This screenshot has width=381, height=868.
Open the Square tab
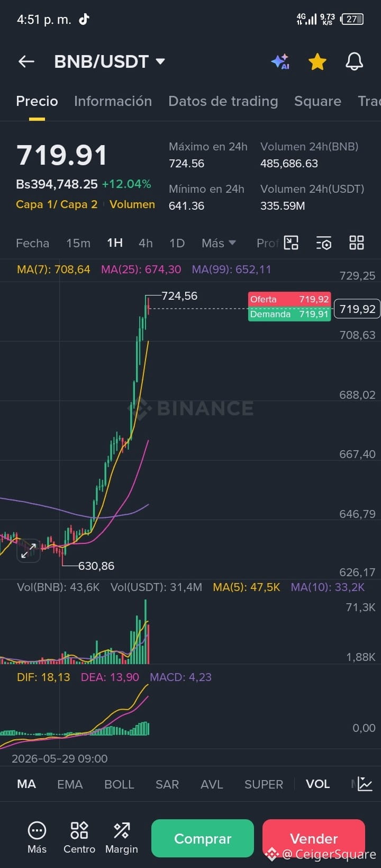pos(317,101)
